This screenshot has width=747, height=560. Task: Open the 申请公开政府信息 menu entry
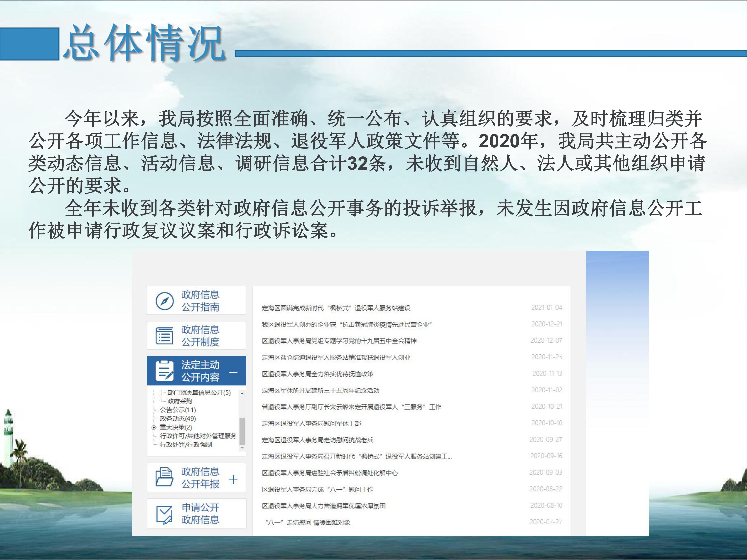point(200,514)
